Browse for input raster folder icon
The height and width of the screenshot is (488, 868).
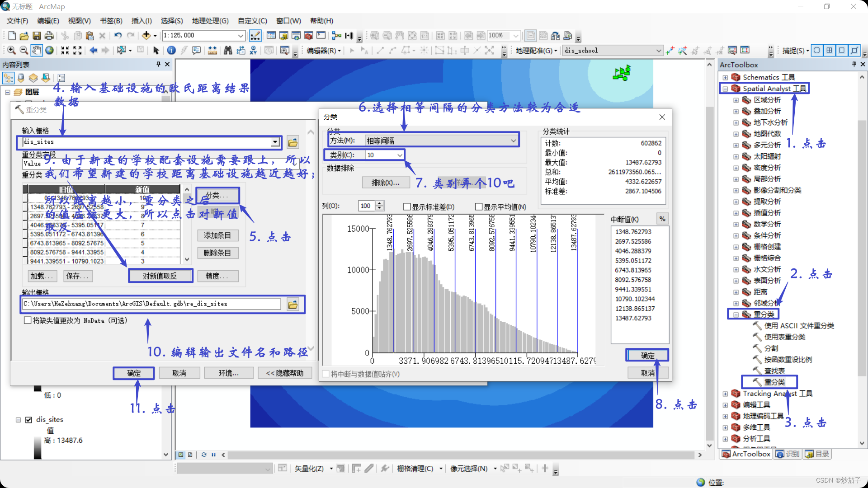coord(293,143)
